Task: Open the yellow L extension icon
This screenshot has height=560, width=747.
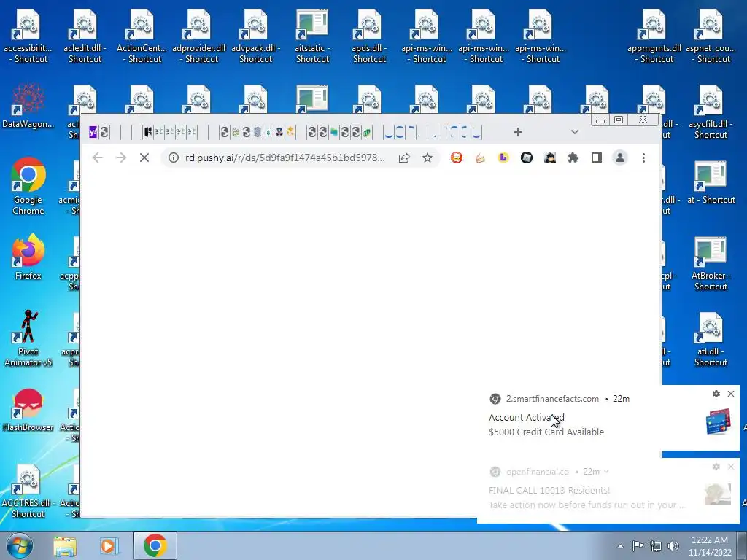Action: [x=503, y=157]
